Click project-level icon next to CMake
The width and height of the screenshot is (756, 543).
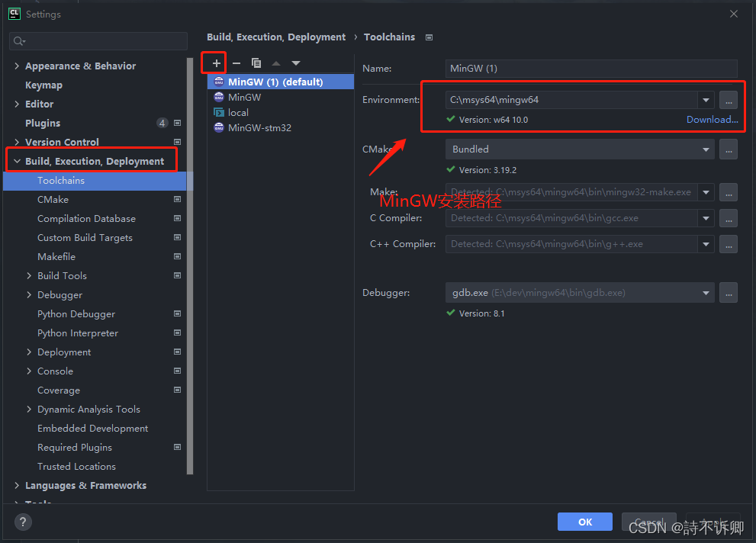(178, 200)
